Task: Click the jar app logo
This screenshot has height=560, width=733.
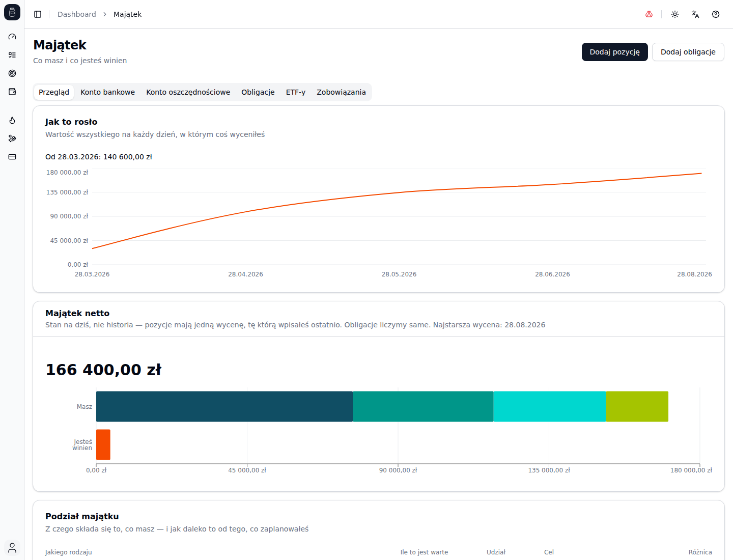Action: tap(12, 12)
